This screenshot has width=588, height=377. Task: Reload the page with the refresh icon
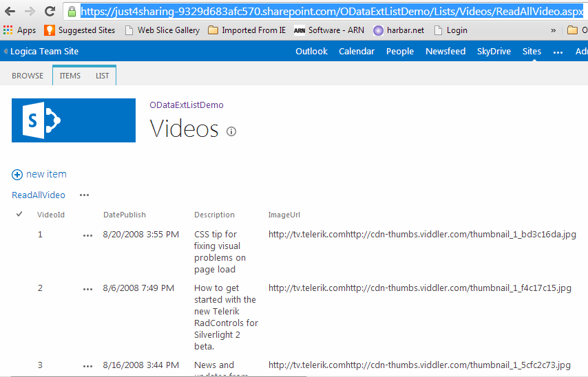pos(50,12)
